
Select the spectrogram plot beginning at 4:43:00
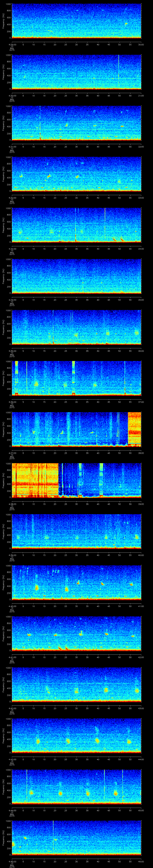pyautogui.click(x=76, y=736)
